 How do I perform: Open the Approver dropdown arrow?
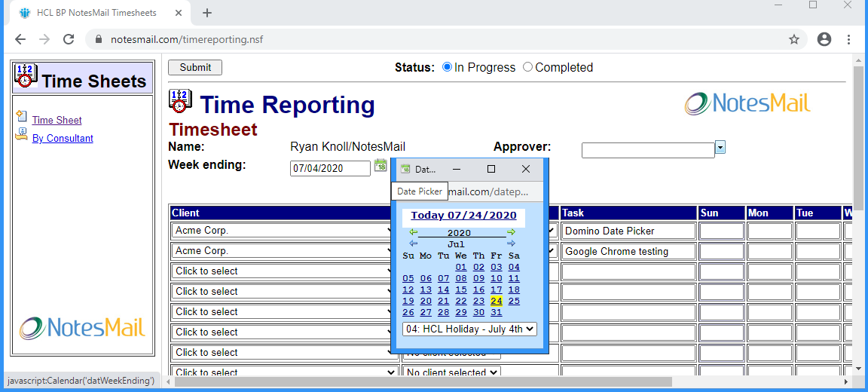tap(720, 147)
